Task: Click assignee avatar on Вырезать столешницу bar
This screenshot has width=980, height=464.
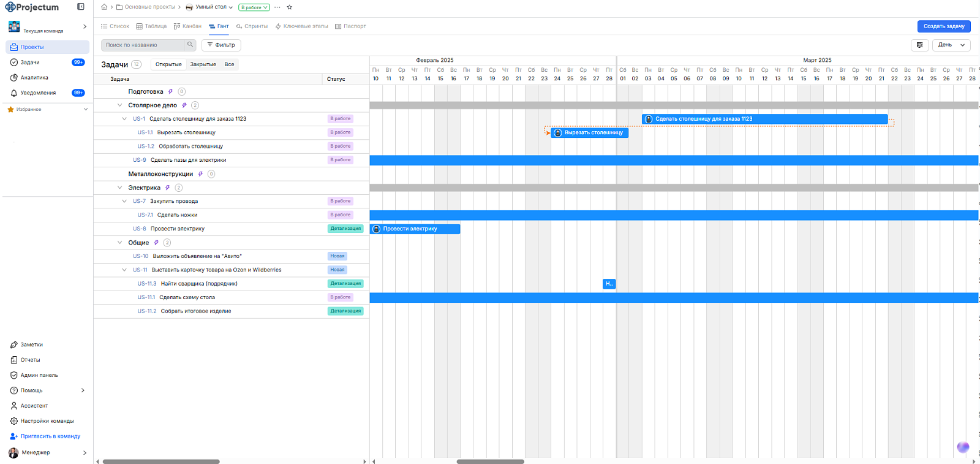Action: click(558, 132)
